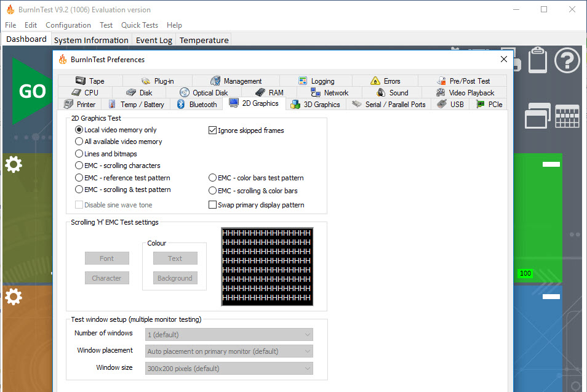Click the Character button
Viewport: 587px width, 392px height.
click(106, 278)
